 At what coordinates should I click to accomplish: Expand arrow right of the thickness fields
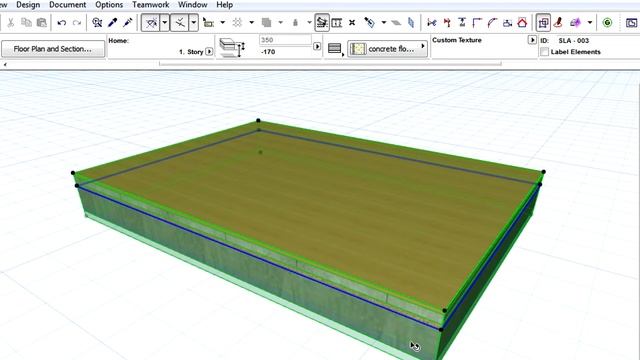[317, 47]
